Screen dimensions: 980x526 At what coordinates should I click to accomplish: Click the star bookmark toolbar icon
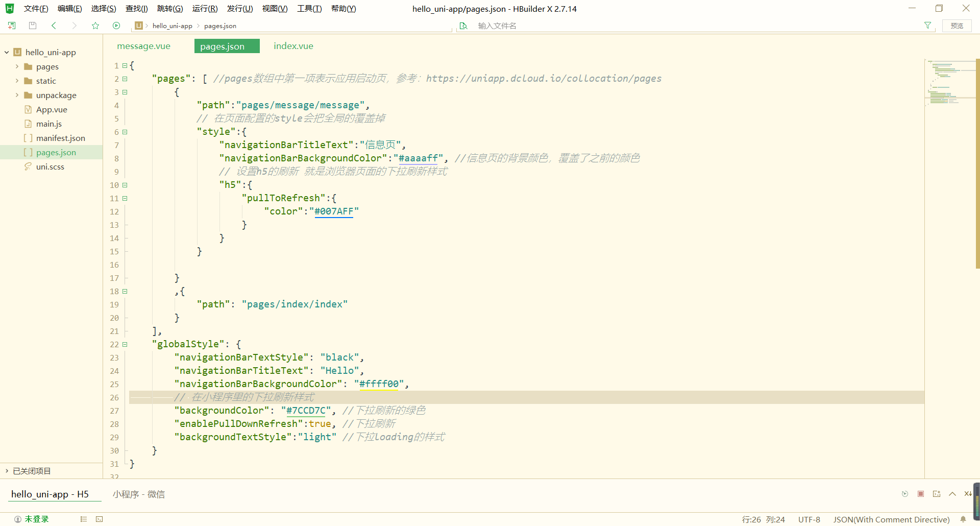coord(95,26)
